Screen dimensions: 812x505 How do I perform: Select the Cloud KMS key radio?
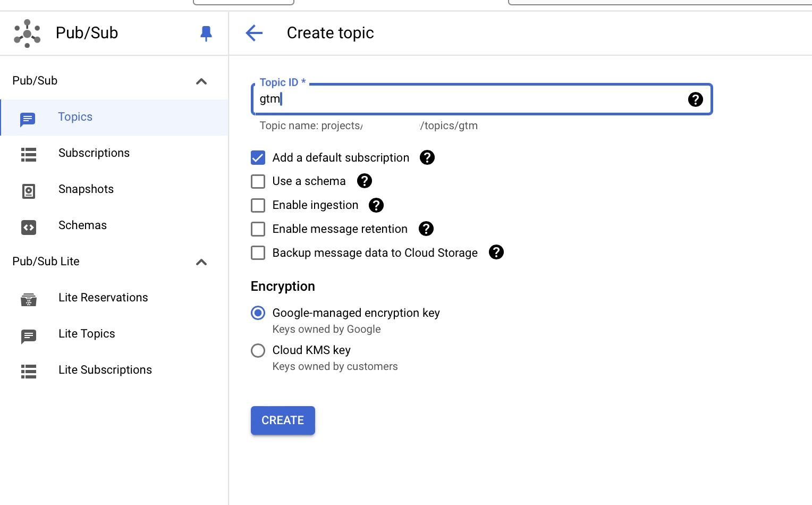[258, 350]
